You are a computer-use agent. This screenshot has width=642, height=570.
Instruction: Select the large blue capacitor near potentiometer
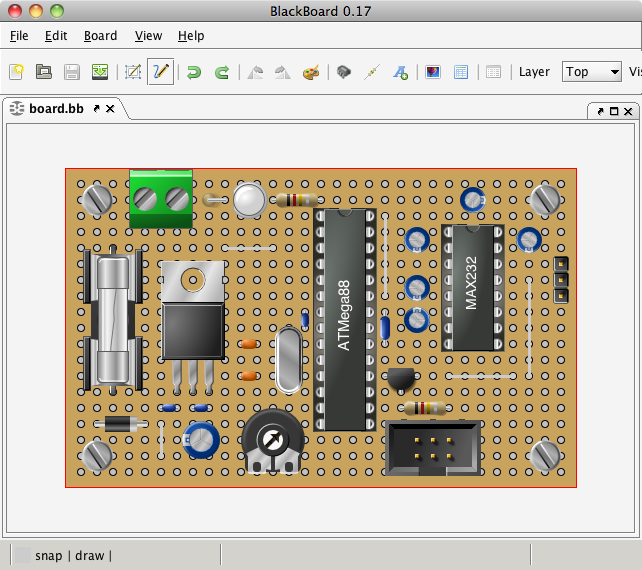click(x=201, y=440)
